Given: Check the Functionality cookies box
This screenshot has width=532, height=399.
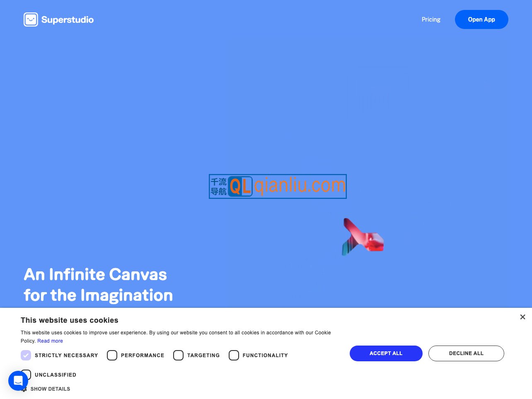Looking at the screenshot, I should click(x=234, y=355).
